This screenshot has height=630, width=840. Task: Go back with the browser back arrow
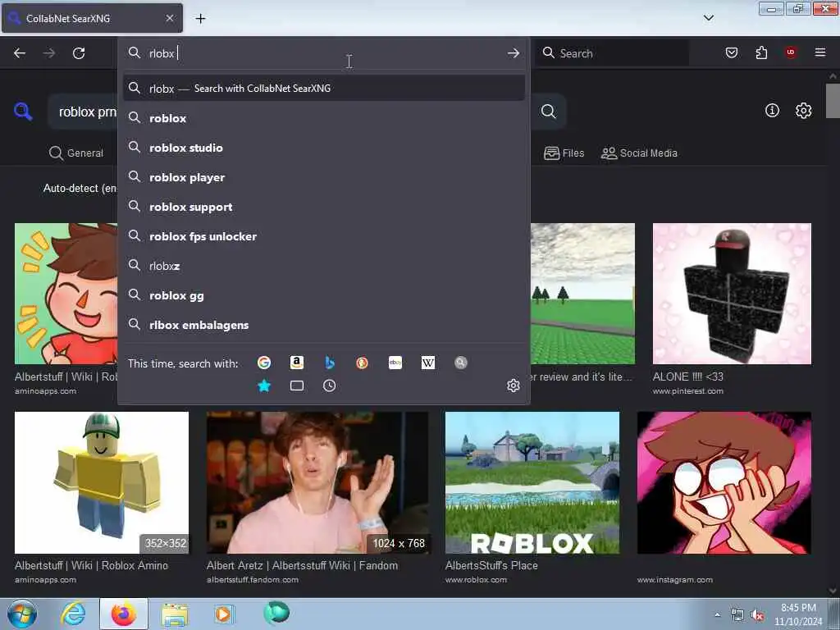tap(20, 53)
